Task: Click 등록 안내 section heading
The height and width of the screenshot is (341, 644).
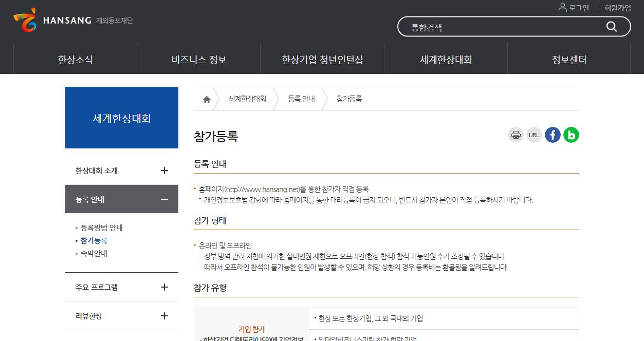Action: click(210, 164)
